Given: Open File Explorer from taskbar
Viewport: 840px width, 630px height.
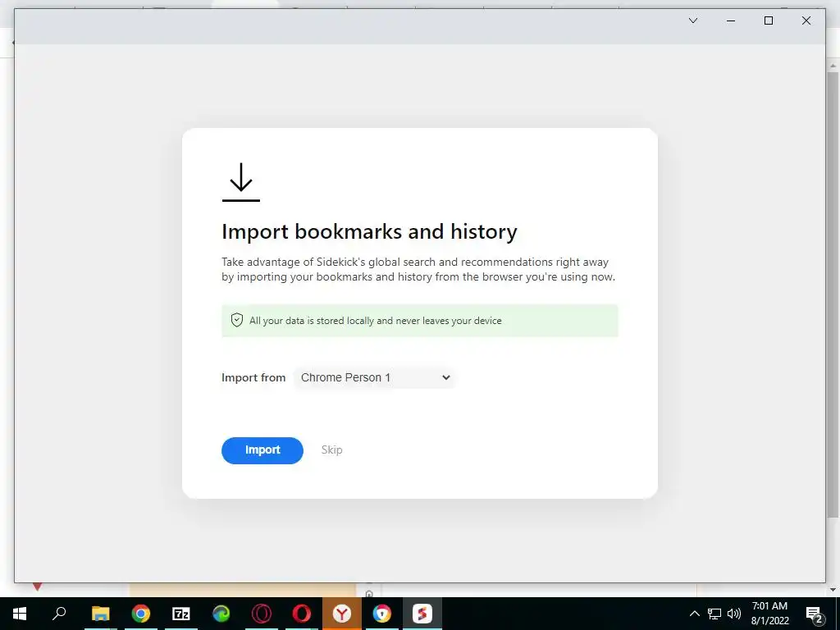Looking at the screenshot, I should pyautogui.click(x=100, y=614).
